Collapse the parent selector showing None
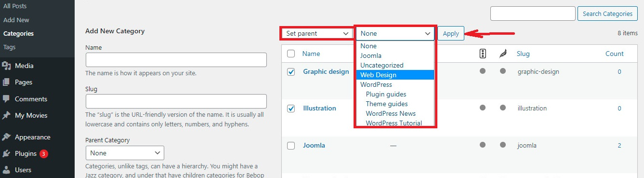644x178 pixels. click(x=395, y=33)
